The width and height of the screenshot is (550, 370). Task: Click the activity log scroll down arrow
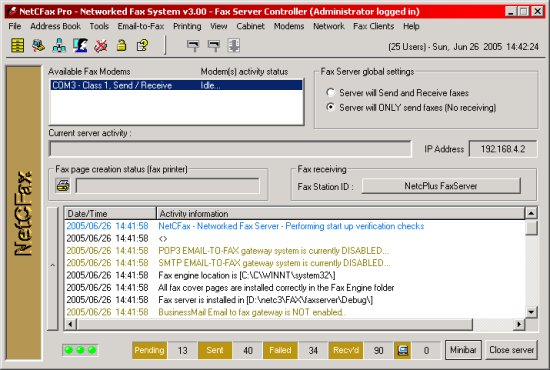(531, 312)
